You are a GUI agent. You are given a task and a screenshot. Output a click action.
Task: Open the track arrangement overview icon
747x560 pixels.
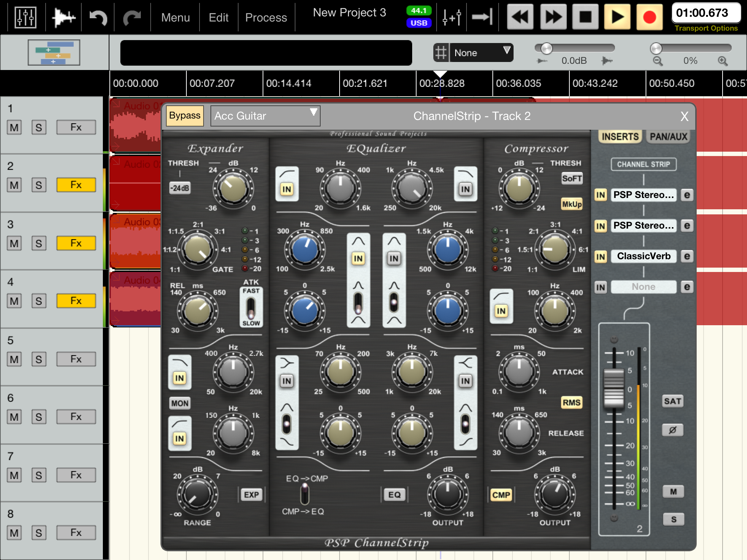coord(54,52)
